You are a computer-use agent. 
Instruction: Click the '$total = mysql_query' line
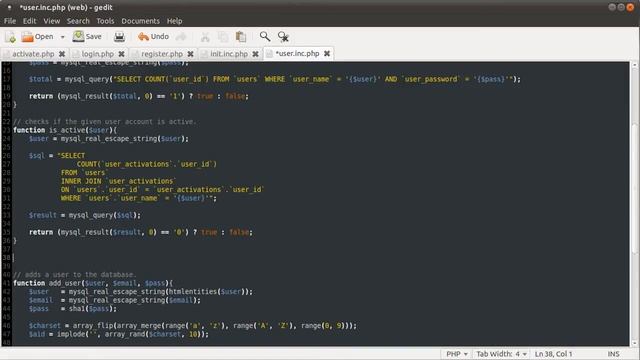(275, 79)
